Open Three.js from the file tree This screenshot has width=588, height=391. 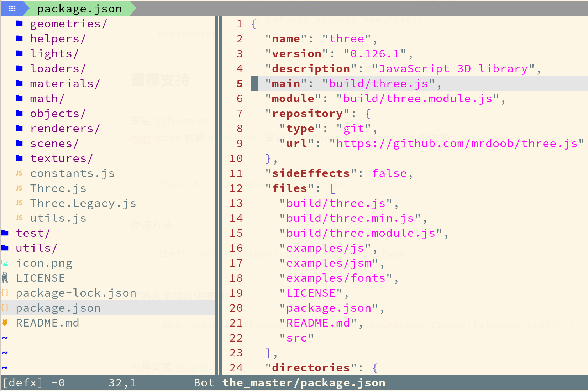point(58,188)
